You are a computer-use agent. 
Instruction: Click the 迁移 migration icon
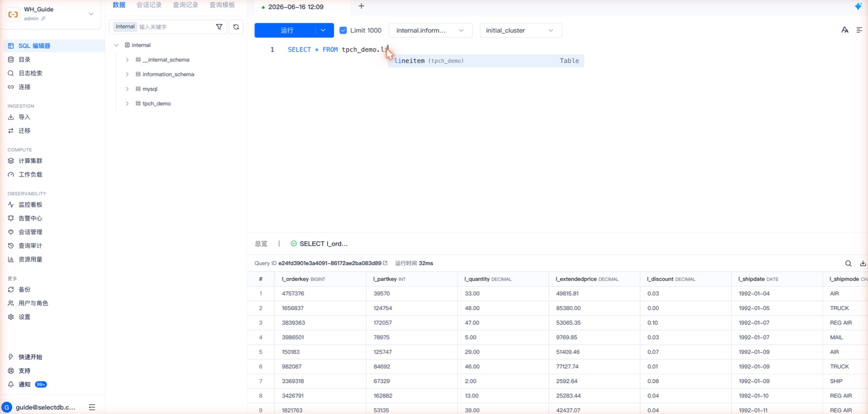tap(11, 131)
